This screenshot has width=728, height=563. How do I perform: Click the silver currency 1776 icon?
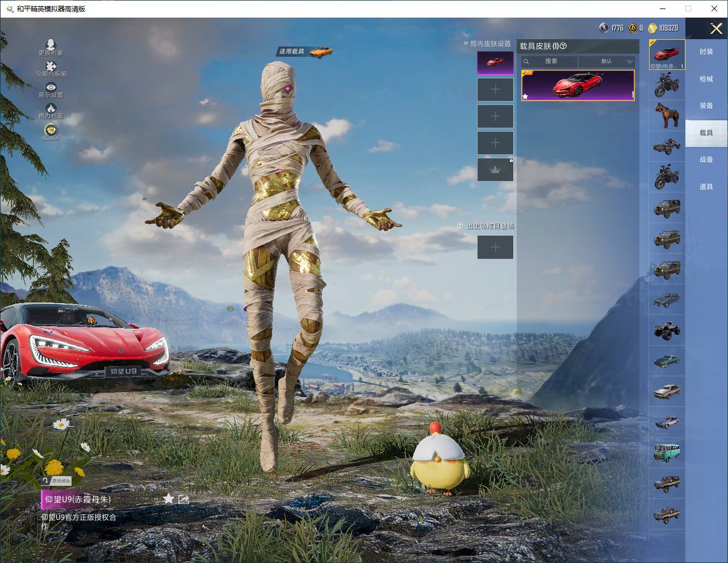[x=604, y=28]
